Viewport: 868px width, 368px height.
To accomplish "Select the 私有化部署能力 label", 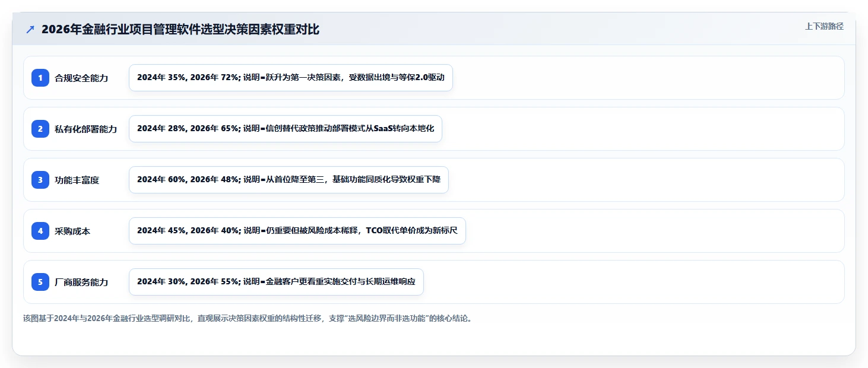I will click(86, 129).
